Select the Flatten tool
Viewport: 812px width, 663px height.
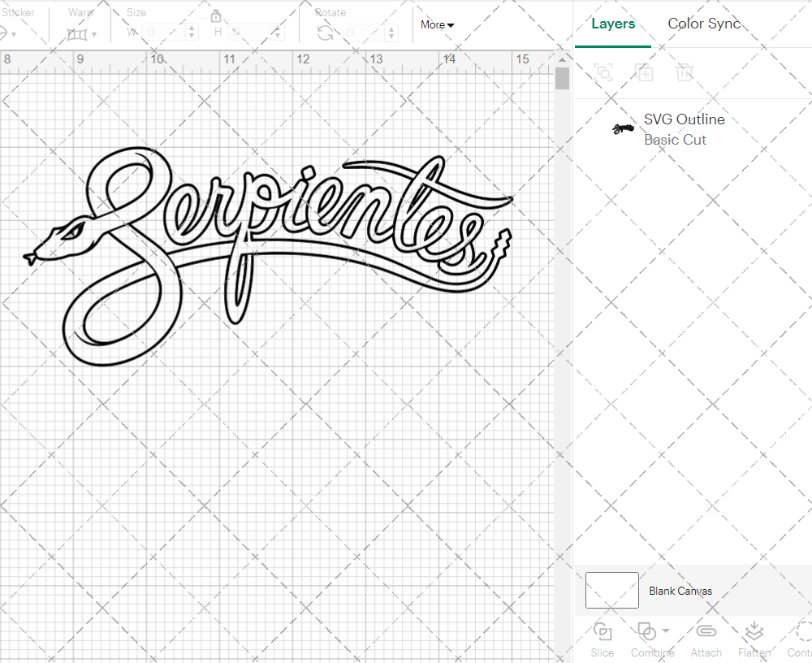tap(754, 639)
